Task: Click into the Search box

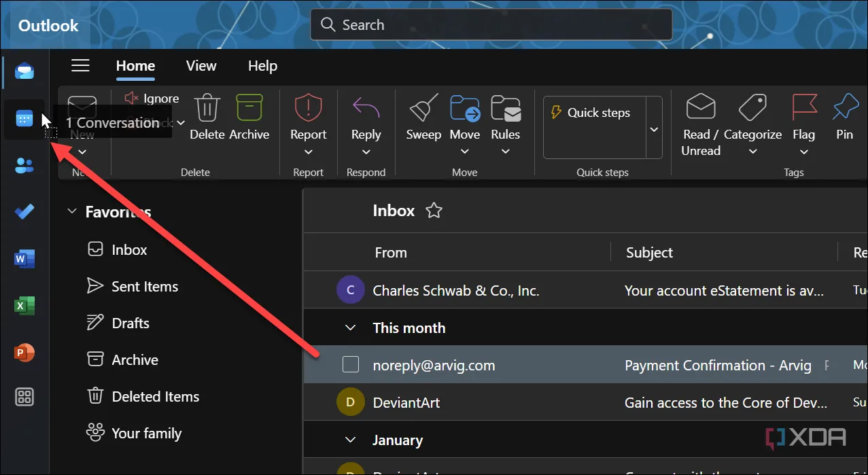Action: tap(491, 25)
